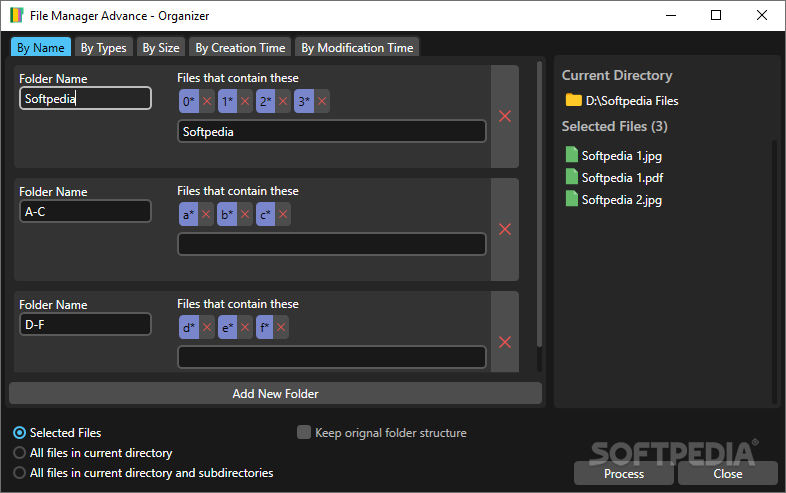Click the Process button
Image resolution: width=786 pixels, height=493 pixels.
click(624, 474)
